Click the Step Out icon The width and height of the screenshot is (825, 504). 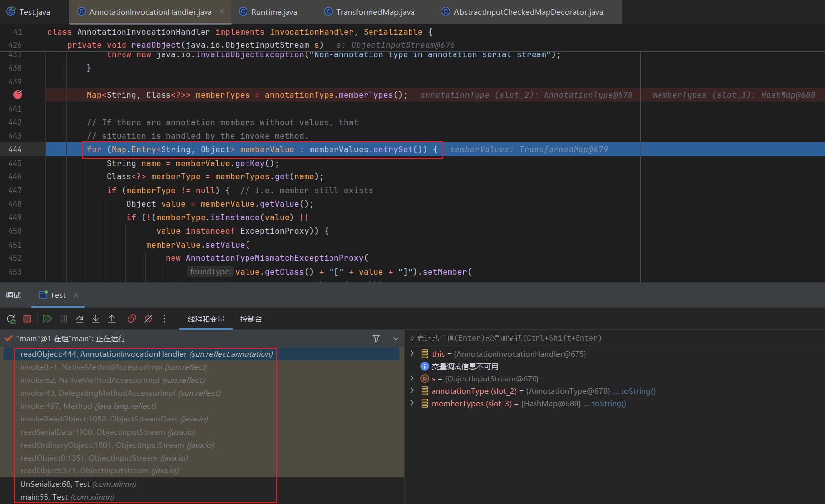[x=112, y=319]
